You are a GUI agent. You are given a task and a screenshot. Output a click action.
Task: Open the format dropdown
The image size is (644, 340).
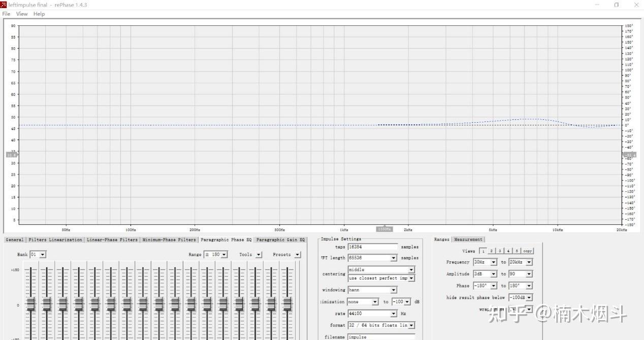[381, 325]
